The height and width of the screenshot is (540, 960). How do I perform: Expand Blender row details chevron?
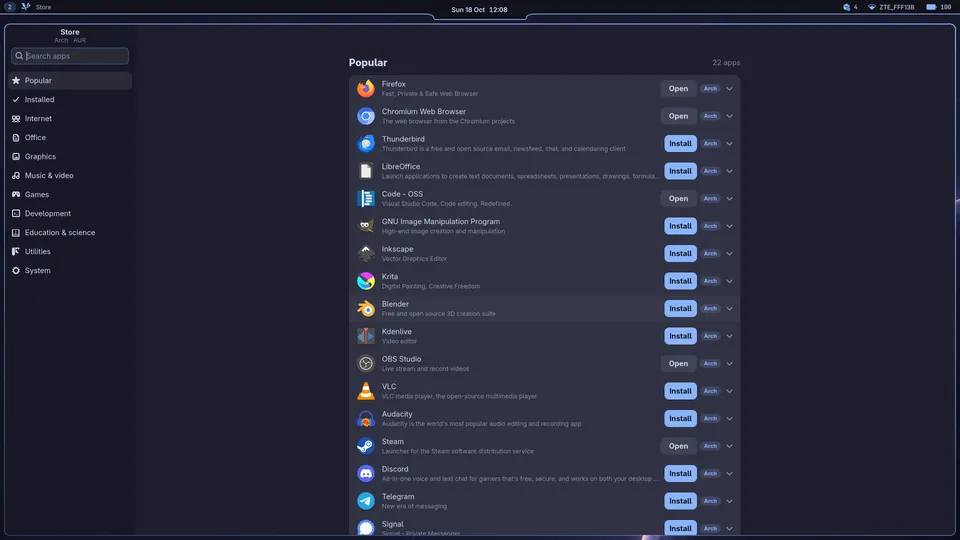pos(729,309)
